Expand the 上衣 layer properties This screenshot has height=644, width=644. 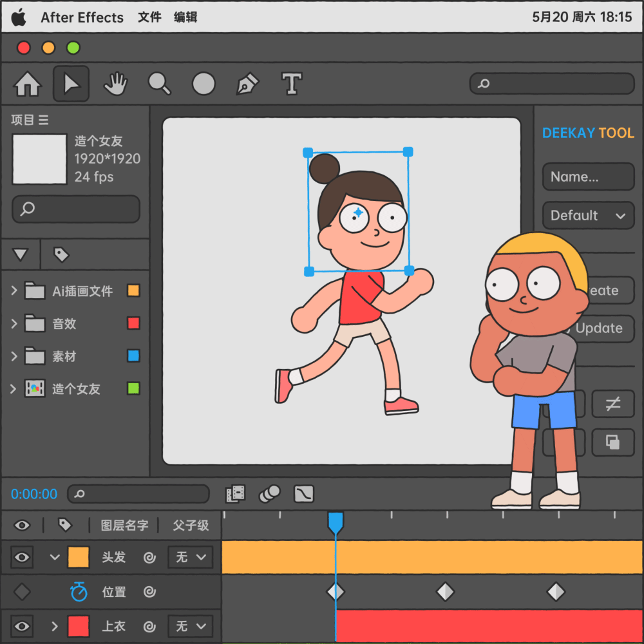55,627
